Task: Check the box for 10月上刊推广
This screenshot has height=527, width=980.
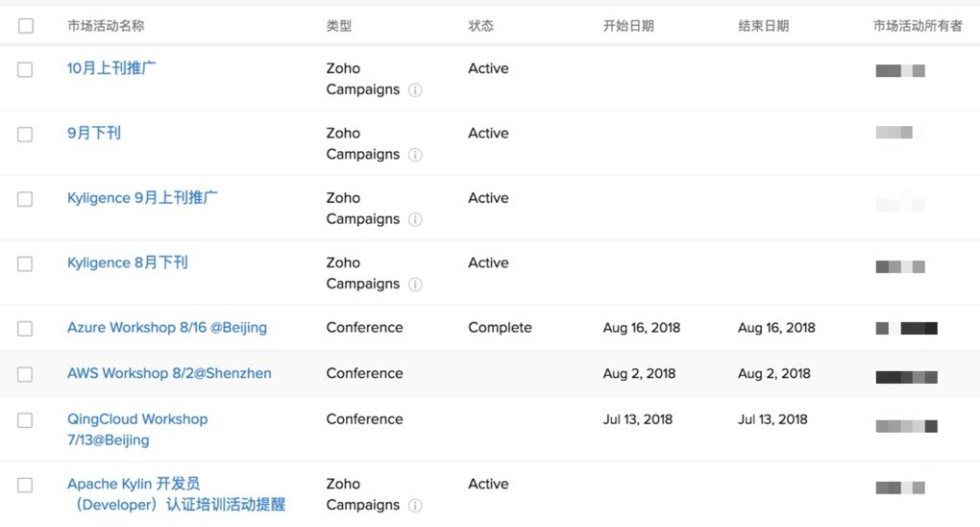Action: click(25, 70)
